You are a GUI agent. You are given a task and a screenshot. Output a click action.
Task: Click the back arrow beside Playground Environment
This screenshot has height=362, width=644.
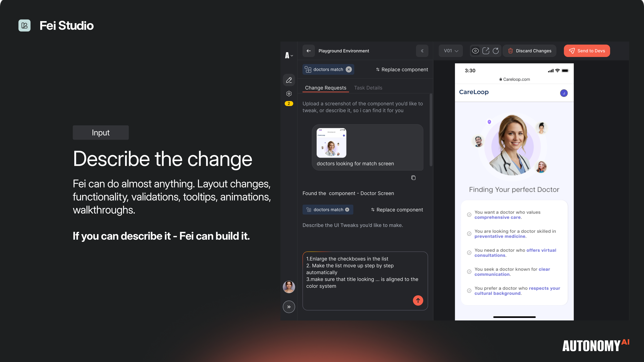309,51
